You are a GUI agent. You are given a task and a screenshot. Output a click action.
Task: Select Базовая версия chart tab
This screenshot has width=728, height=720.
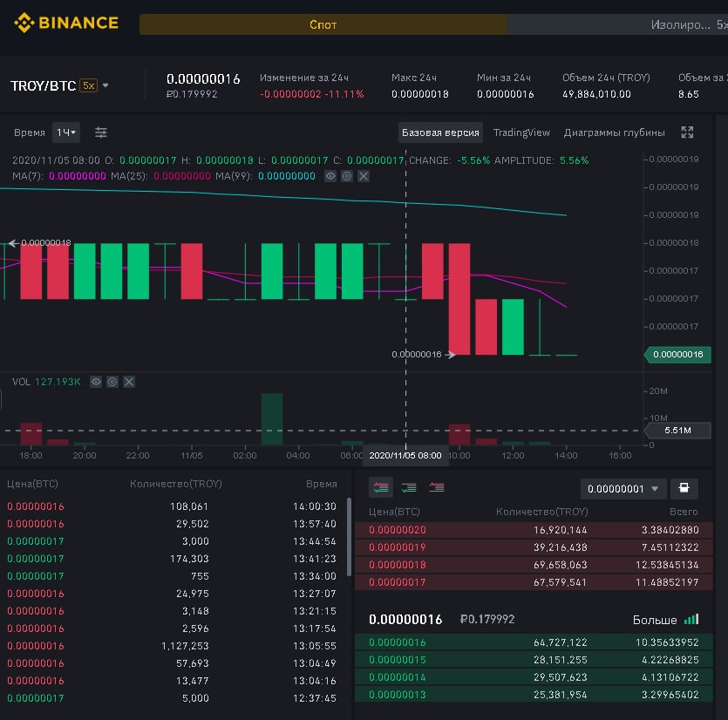click(x=440, y=132)
